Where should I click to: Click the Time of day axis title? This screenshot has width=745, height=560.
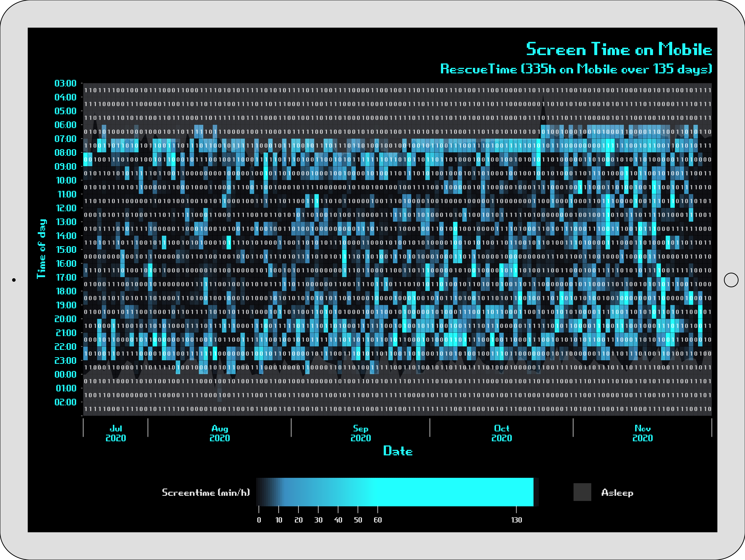[41, 249]
